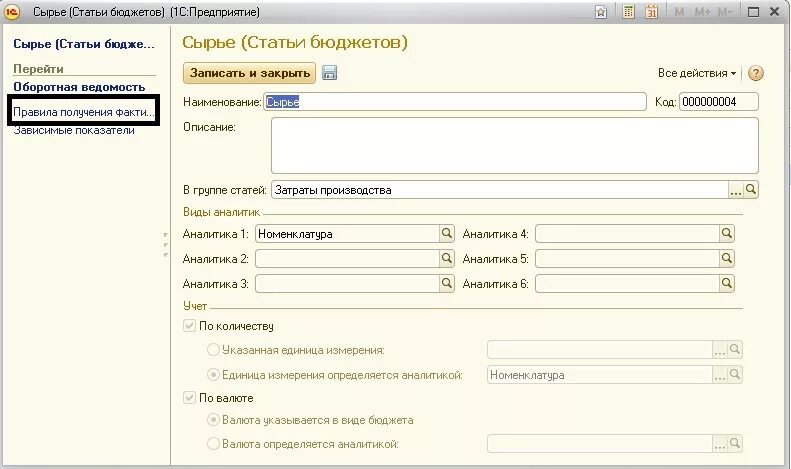Click the save diskette icon
This screenshot has height=469, width=791.
330,73
